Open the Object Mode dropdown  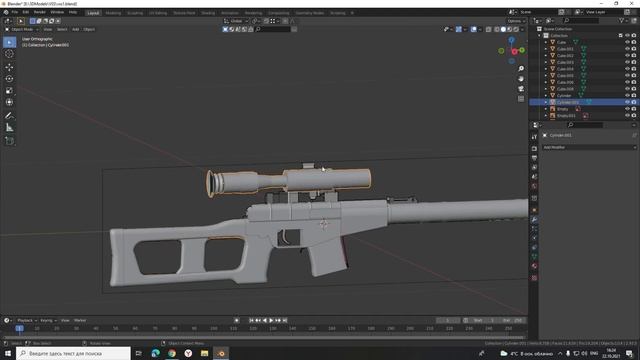pyautogui.click(x=22, y=29)
